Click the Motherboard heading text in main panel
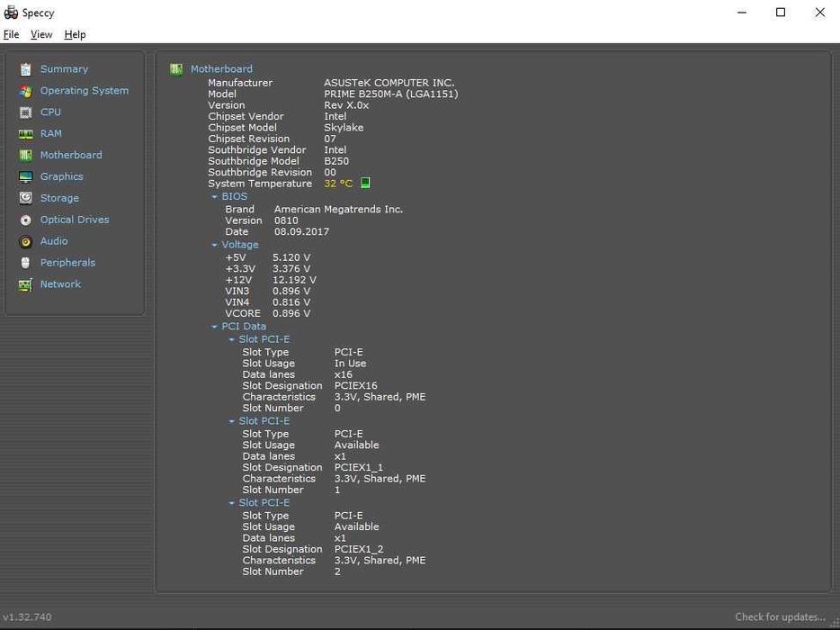 (x=221, y=69)
